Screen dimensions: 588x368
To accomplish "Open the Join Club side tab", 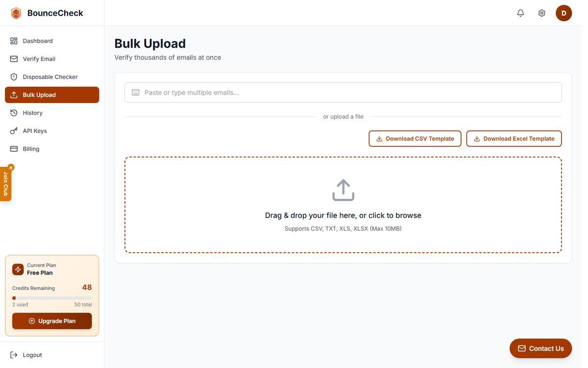I will 5,184.
